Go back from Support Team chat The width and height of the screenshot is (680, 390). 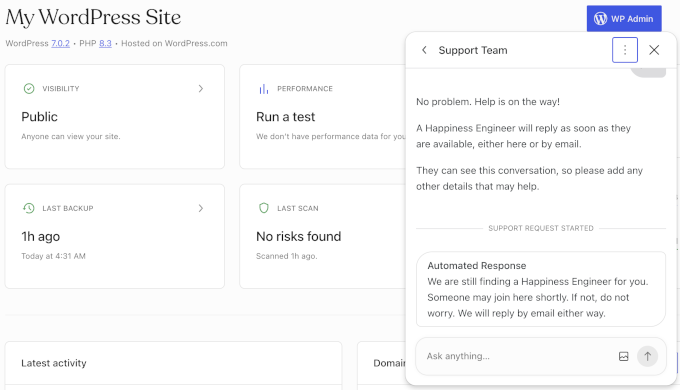424,50
